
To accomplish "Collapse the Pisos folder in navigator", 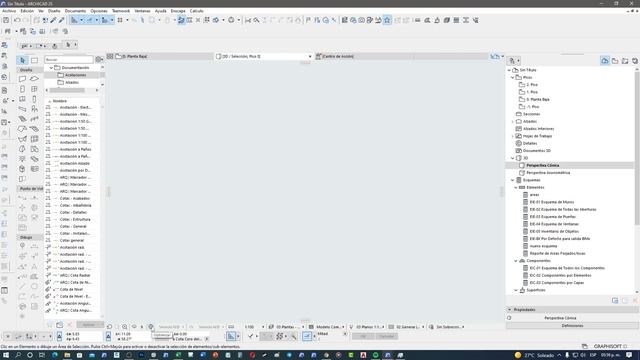I will click(x=513, y=78).
